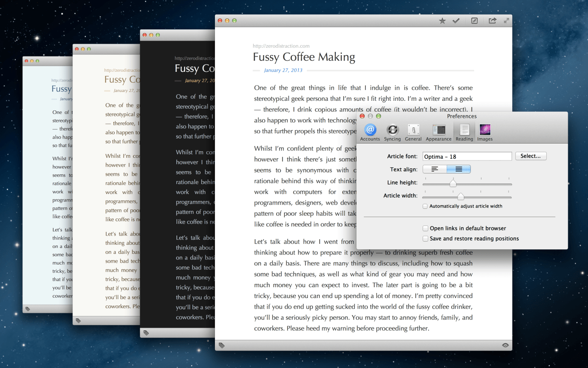Check Open links in default browser
This screenshot has width=588, height=368.
coord(425,228)
